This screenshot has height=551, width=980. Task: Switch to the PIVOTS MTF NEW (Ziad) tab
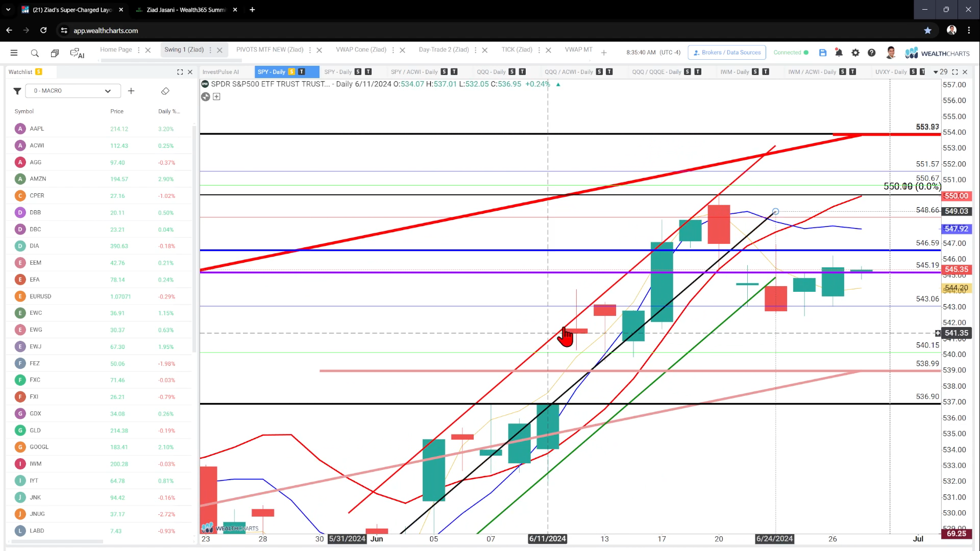(x=269, y=49)
